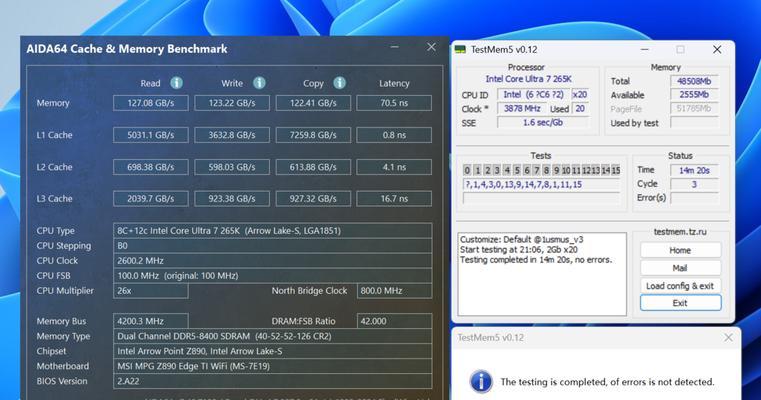The image size is (761, 400).
Task: Click the CPU Stepping field showing B0
Action: 273,246
